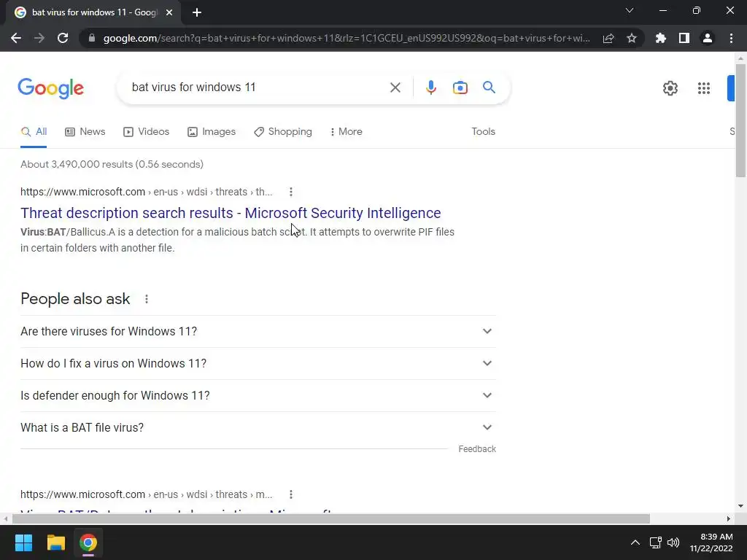This screenshot has width=747, height=560.
Task: Click the scroll down arrow
Action: tap(741, 506)
